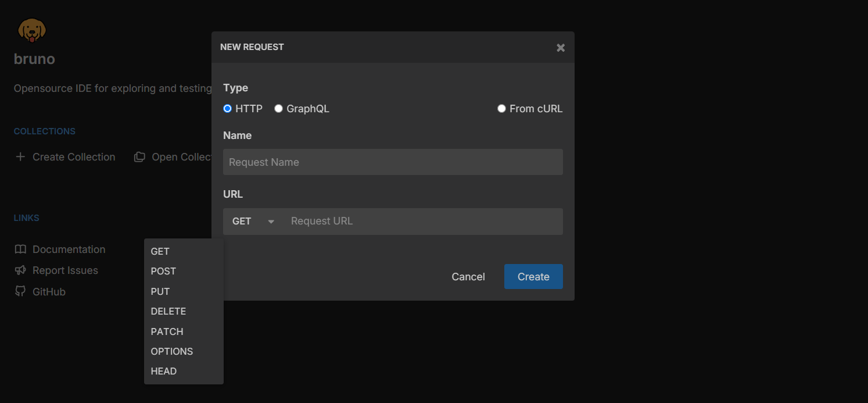The height and width of the screenshot is (403, 868).
Task: Select DELETE from the method list
Action: coord(168,311)
